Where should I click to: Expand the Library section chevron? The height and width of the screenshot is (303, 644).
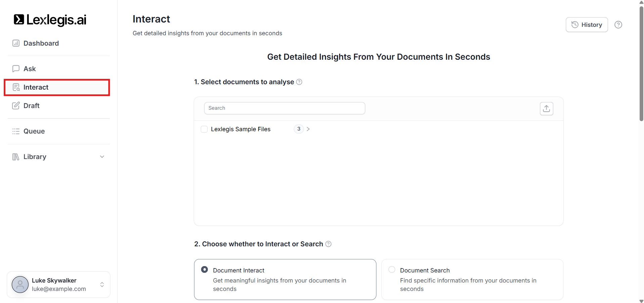click(102, 157)
